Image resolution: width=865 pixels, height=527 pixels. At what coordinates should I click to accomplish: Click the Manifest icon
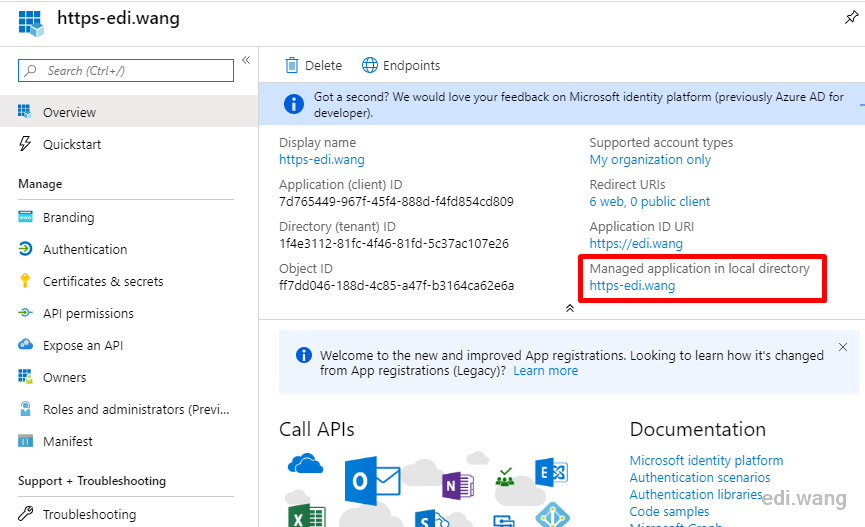click(25, 441)
